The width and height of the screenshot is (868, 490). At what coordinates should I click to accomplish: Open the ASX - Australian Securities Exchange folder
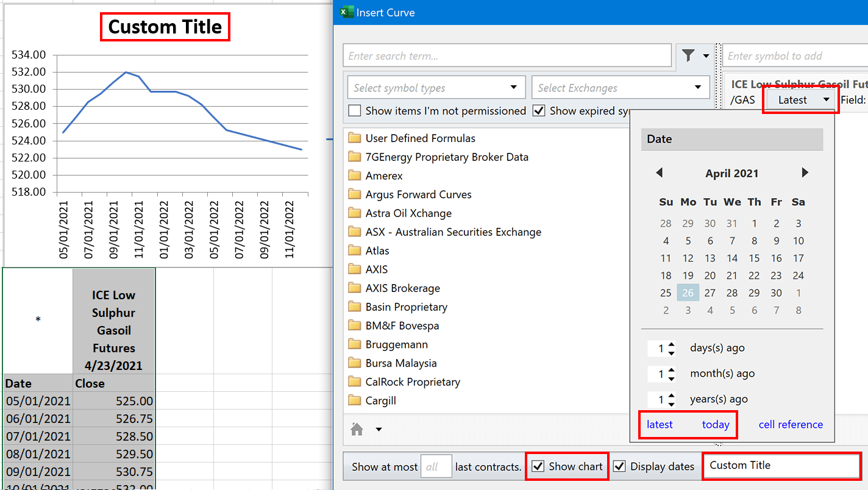[445, 232]
